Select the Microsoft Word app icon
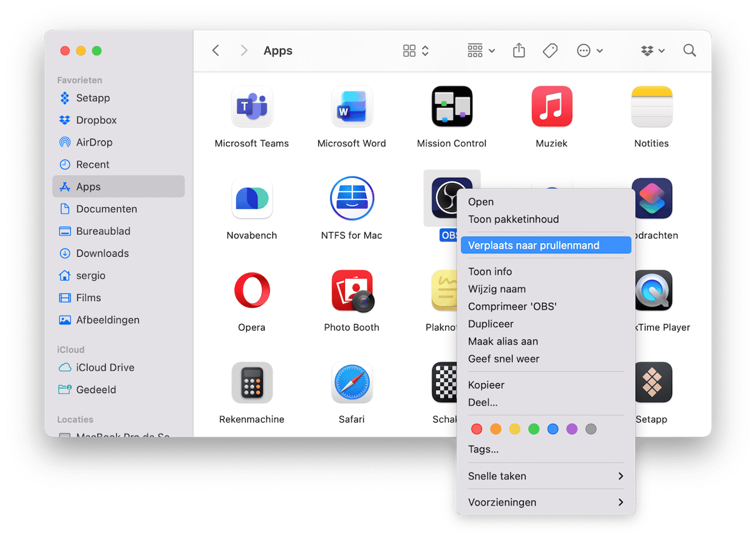The image size is (756, 536). (x=351, y=107)
